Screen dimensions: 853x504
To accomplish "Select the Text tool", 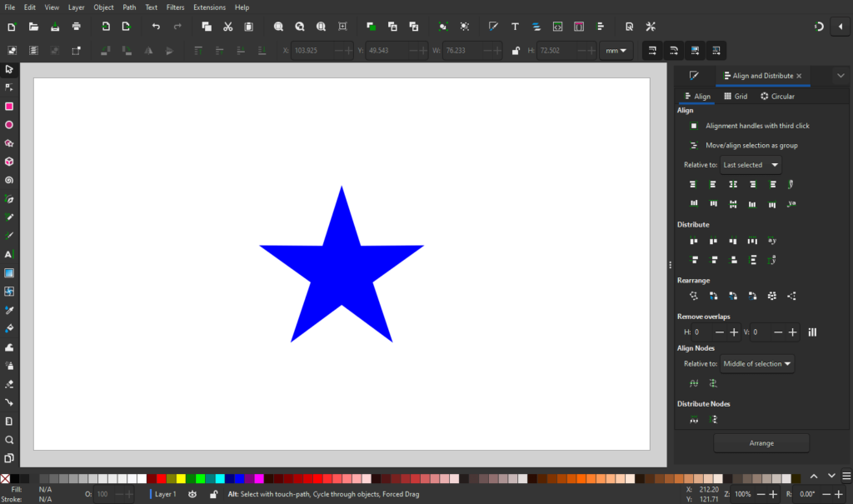I will 9,254.
